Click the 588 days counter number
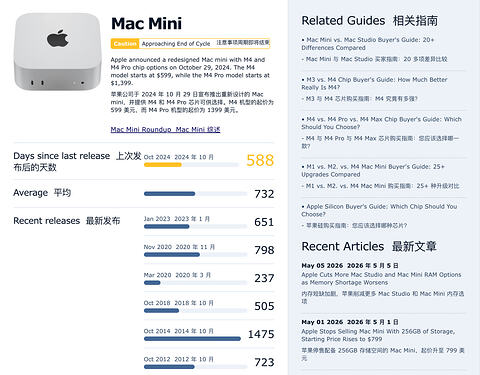The width and height of the screenshot is (480, 375). click(x=260, y=160)
